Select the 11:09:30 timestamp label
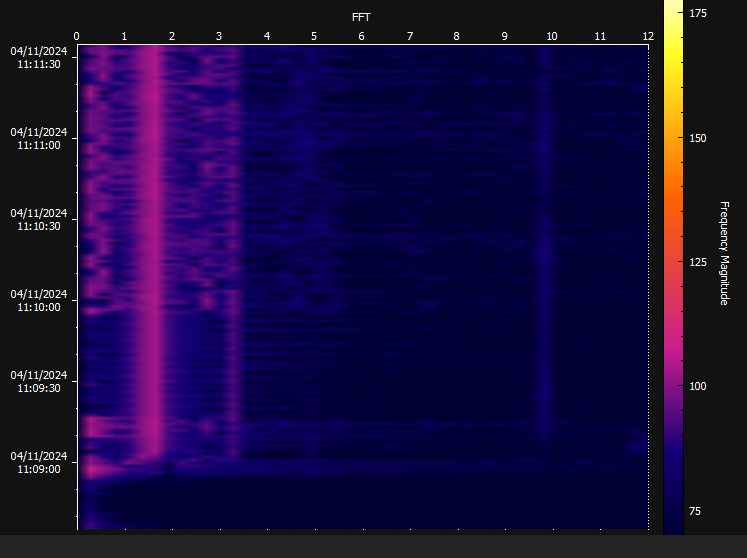 point(39,382)
